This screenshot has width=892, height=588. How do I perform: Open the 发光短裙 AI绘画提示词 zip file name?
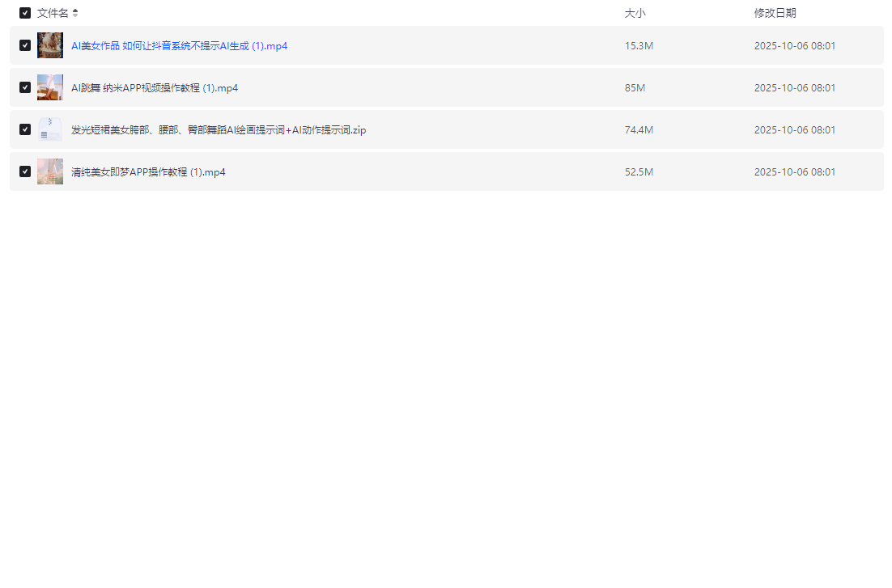(219, 130)
